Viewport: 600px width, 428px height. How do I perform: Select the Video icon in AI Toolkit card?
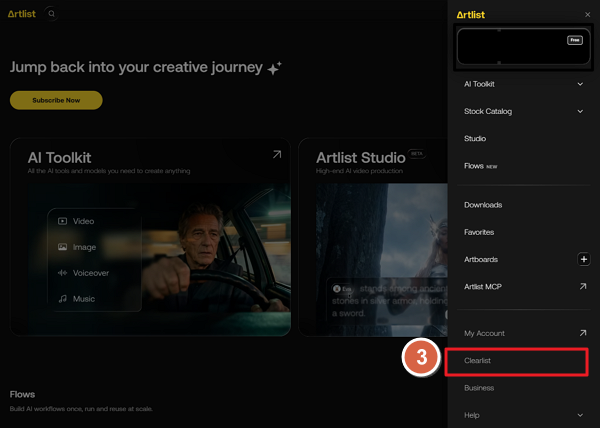(x=62, y=221)
